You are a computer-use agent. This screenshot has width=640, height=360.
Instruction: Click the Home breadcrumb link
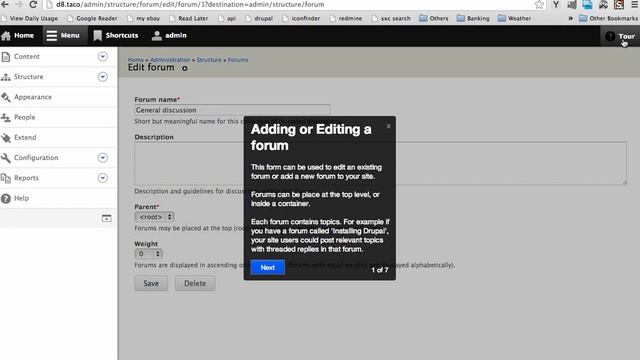[x=136, y=60]
